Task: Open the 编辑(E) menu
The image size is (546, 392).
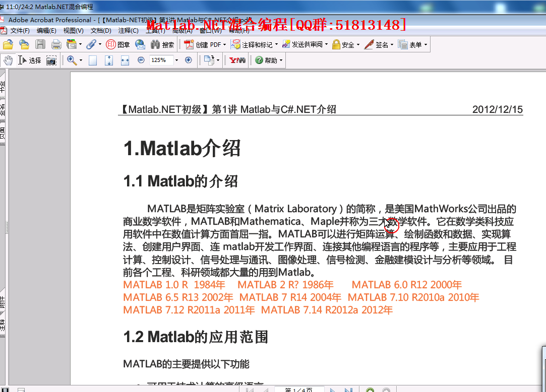Action: pyautogui.click(x=46, y=31)
